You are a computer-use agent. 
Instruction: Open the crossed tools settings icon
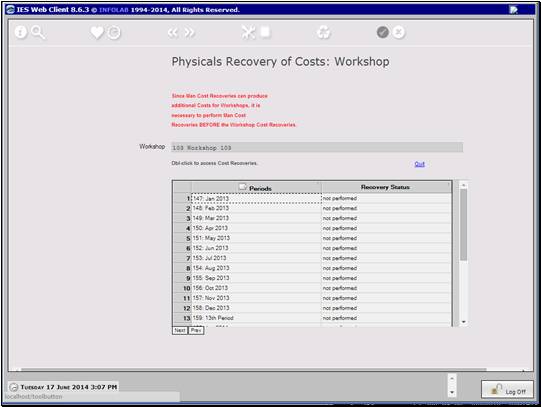[248, 32]
